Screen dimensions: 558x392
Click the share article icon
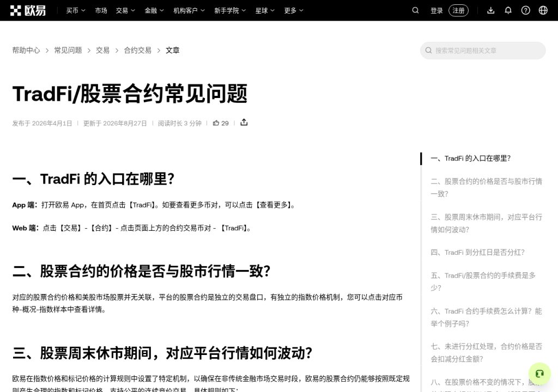(244, 122)
